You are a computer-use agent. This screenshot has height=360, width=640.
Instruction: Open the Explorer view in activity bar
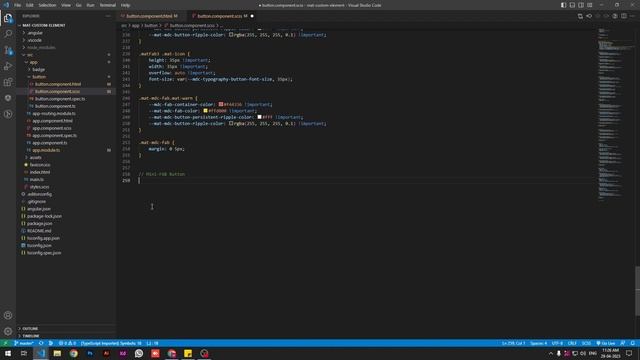point(8,18)
